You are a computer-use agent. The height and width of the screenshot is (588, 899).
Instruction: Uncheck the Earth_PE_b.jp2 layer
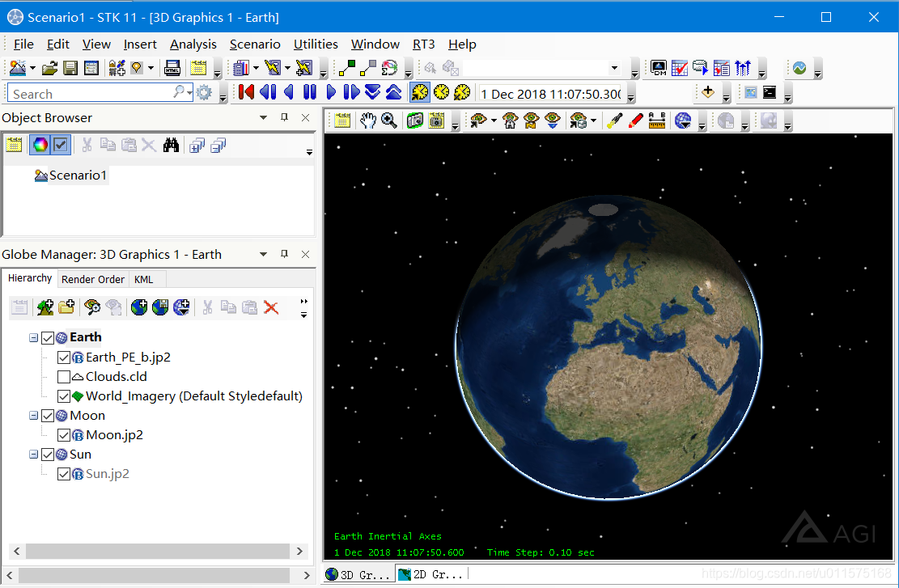tap(64, 357)
